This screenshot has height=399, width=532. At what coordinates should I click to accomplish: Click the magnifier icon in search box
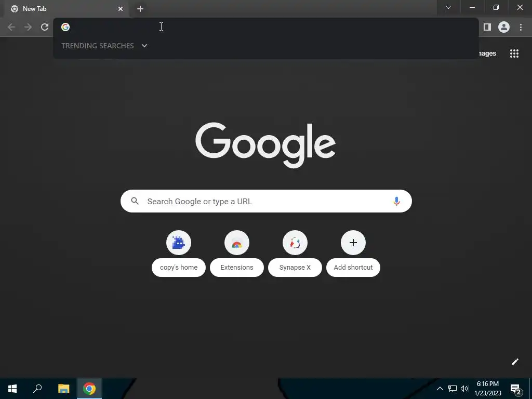(x=135, y=201)
